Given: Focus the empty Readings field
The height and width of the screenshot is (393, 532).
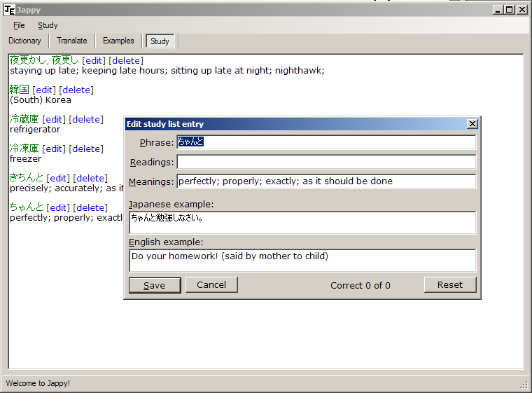Looking at the screenshot, I should (x=325, y=162).
